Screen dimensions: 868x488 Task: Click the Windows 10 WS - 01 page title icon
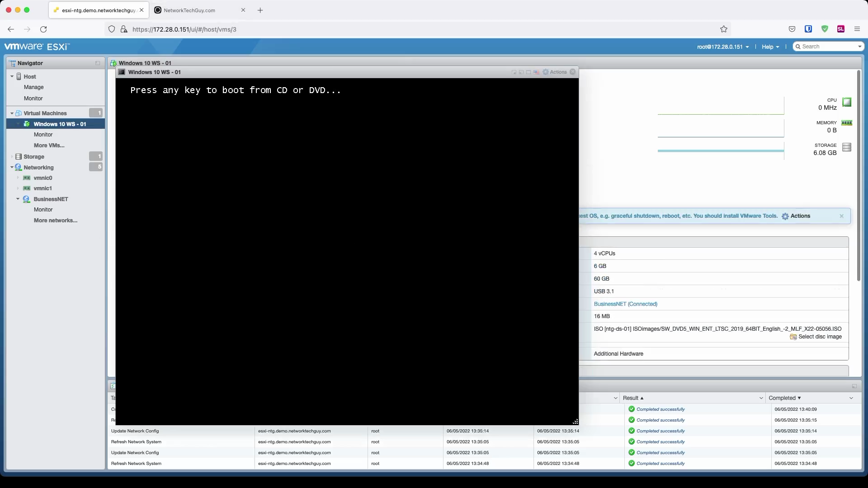[x=113, y=63]
